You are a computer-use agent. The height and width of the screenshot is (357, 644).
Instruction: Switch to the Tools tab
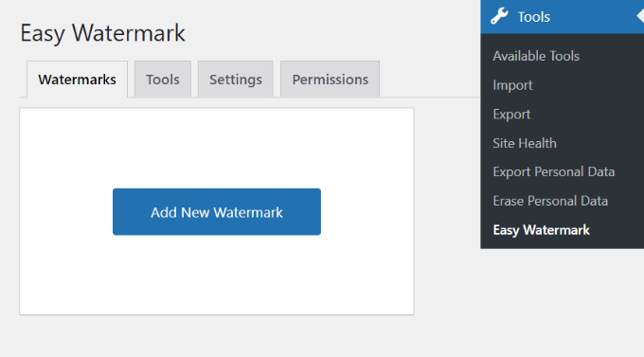[x=163, y=80]
